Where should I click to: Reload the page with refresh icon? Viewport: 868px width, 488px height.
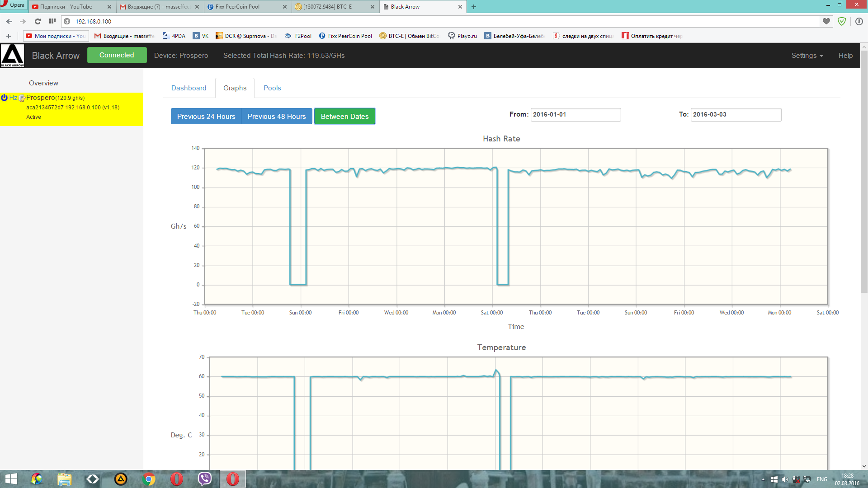point(38,21)
